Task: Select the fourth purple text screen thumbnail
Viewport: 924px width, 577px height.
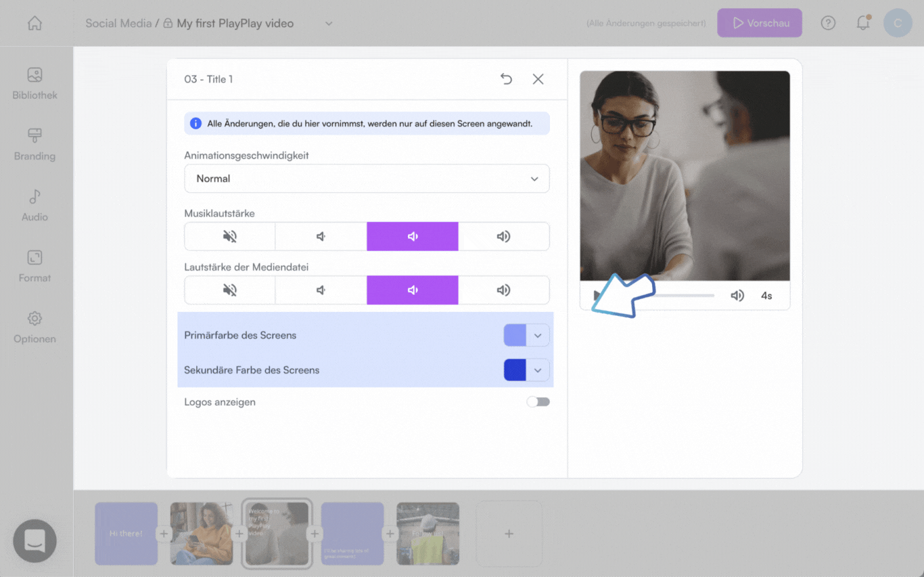Action: coord(352,534)
